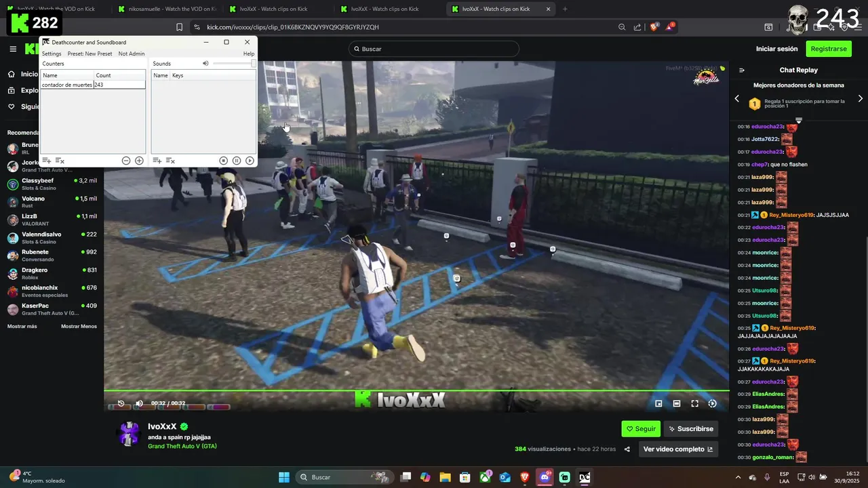The height and width of the screenshot is (488, 868).
Task: Open File Explorer from taskbar
Action: [446, 477]
